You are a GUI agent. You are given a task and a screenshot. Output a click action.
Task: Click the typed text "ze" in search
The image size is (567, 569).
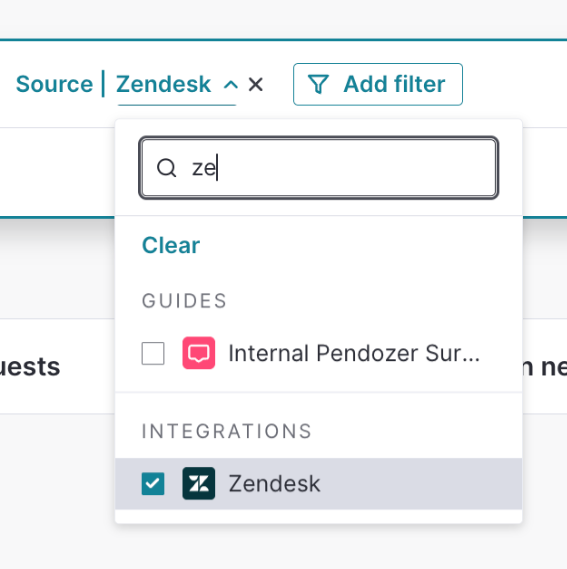tap(204, 168)
